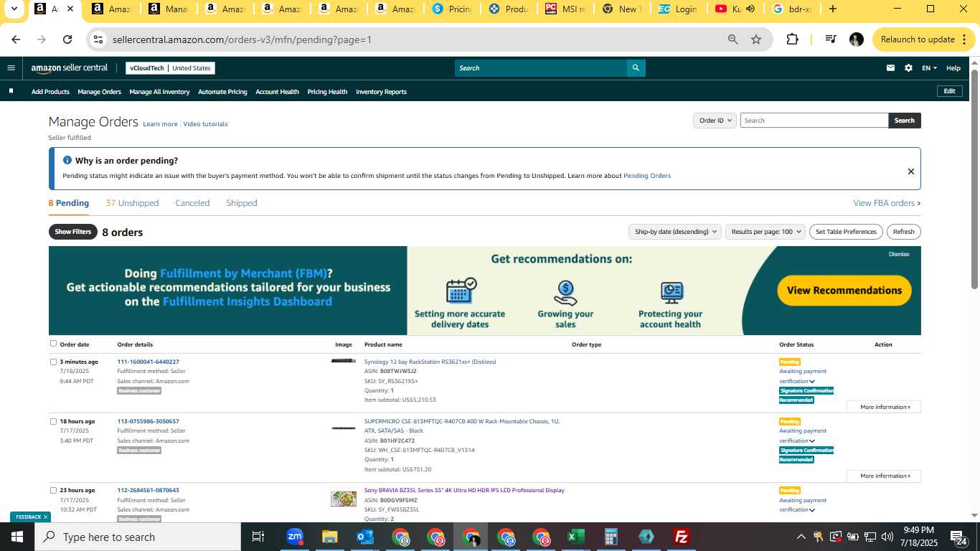The width and height of the screenshot is (980, 551).
Task: Click View Recommendations button
Action: click(x=844, y=291)
